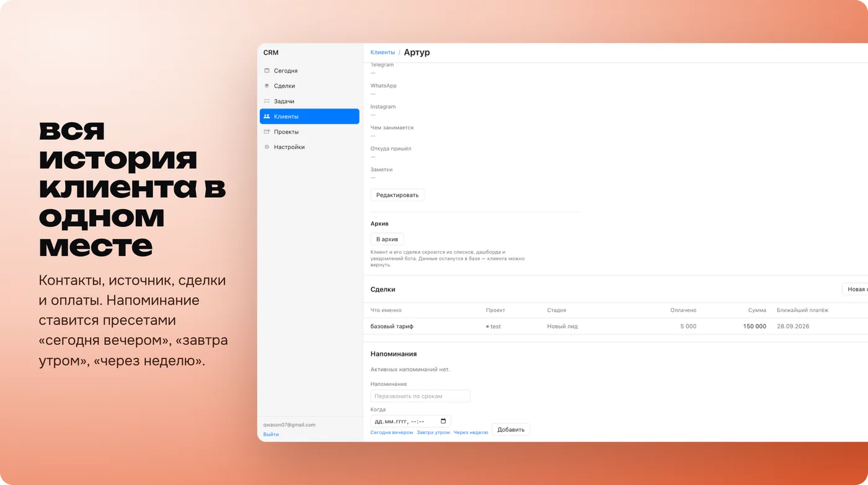868x485 pixels.
Task: Click the В архив button
Action: coord(387,239)
